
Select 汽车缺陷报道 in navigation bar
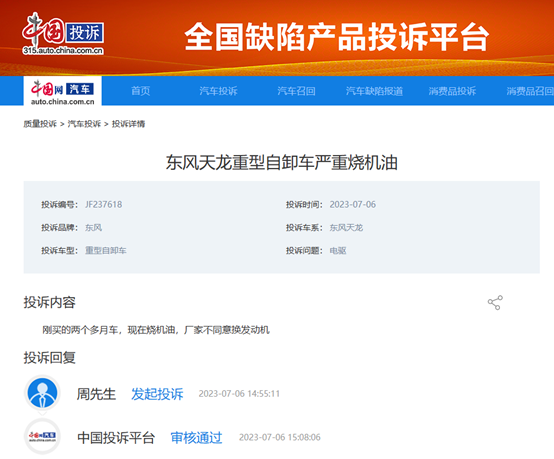374,91
